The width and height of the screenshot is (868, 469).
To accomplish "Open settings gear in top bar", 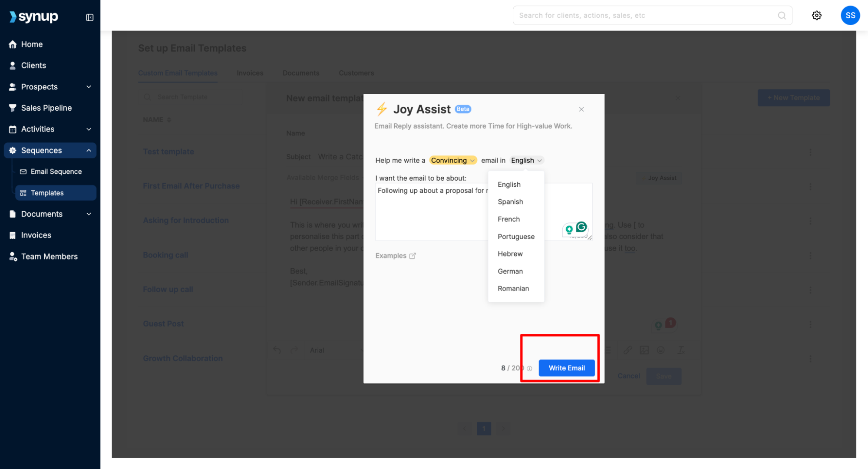I will pos(816,16).
